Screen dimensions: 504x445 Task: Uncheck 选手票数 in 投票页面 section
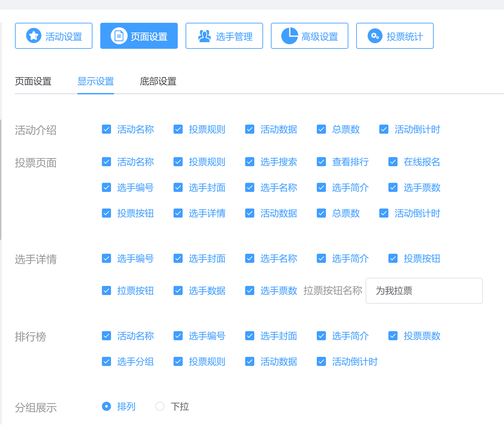pyautogui.click(x=393, y=187)
